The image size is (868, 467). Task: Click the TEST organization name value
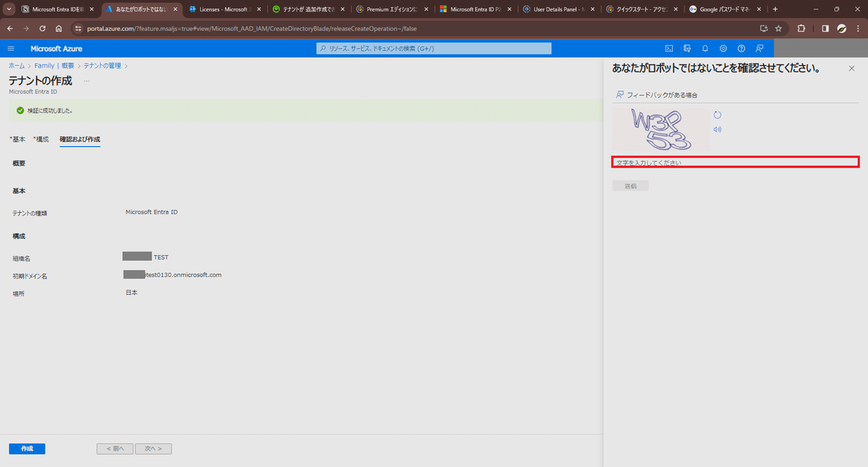161,256
